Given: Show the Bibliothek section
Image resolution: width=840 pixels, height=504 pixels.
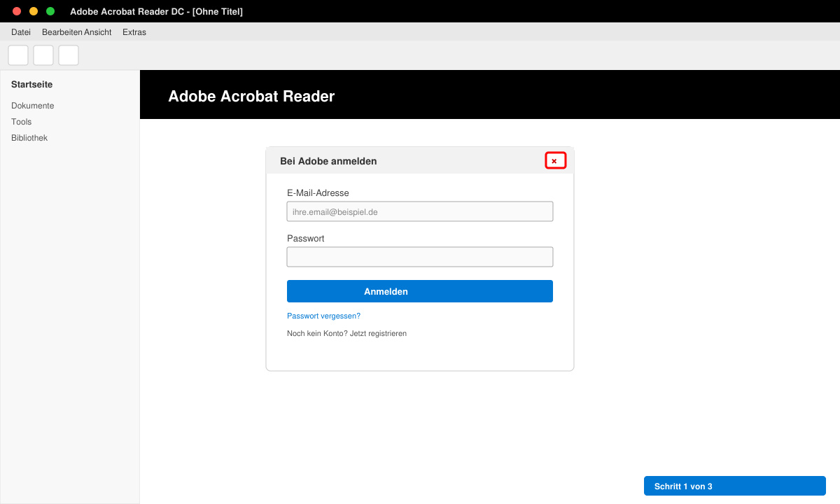Looking at the screenshot, I should [x=29, y=138].
